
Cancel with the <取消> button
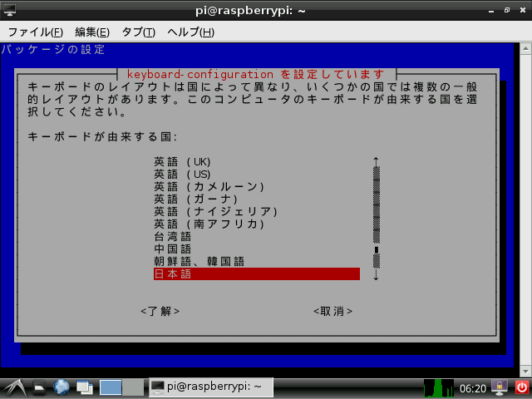point(332,311)
